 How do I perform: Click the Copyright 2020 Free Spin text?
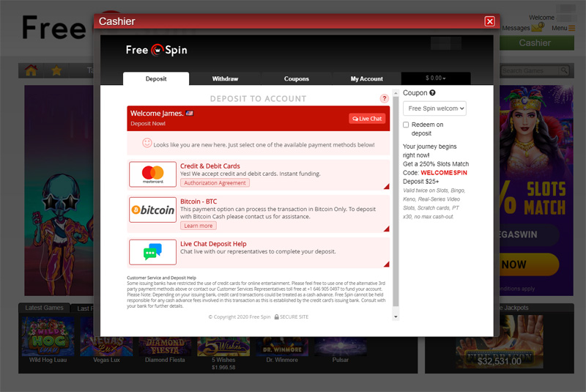tap(240, 317)
